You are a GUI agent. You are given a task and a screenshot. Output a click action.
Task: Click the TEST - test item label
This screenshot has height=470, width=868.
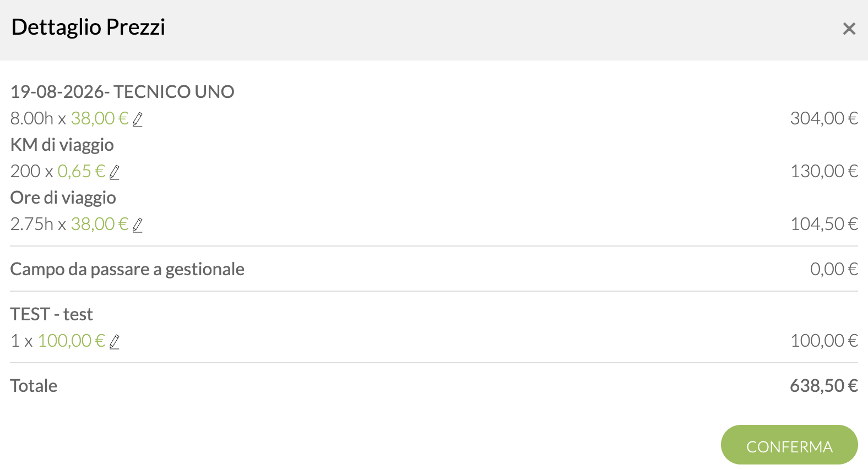point(52,314)
